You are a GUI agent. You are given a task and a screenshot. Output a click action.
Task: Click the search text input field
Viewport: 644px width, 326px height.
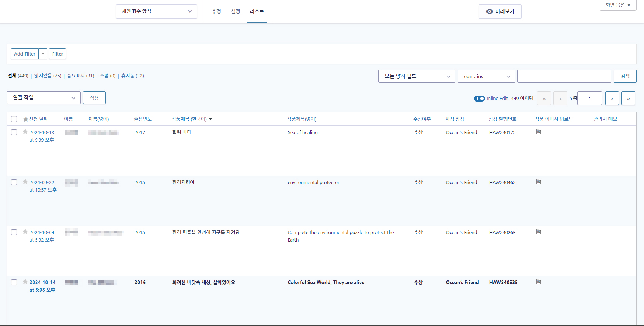564,76
